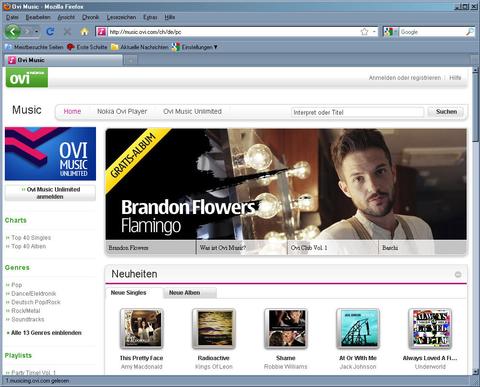Click the Interpret oder Titel search field
The height and width of the screenshot is (387, 480).
point(357,112)
